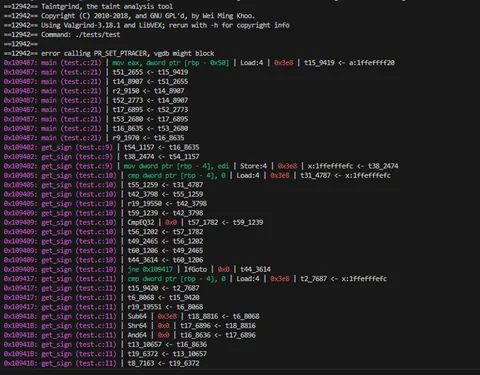Select the 't18_8816 <- t6_8068' entry
Viewport: 480px width, 375px height.
(x=223, y=316)
